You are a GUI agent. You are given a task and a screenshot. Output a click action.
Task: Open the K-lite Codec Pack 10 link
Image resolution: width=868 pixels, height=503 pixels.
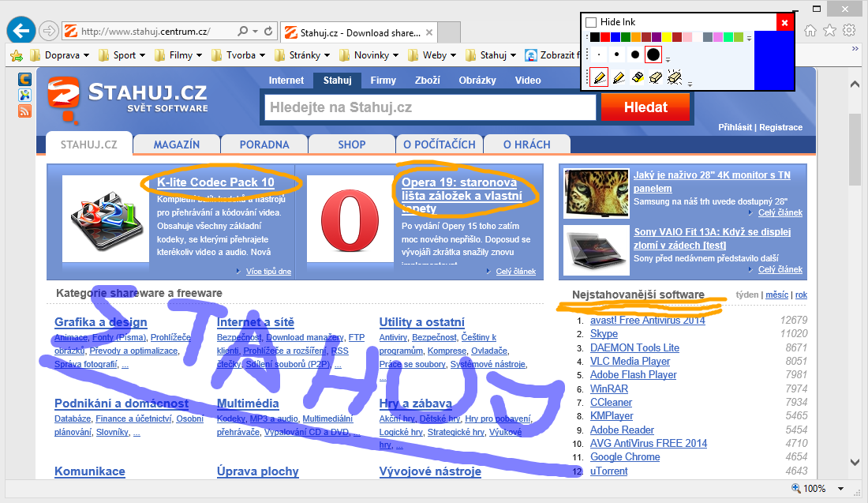coord(215,182)
